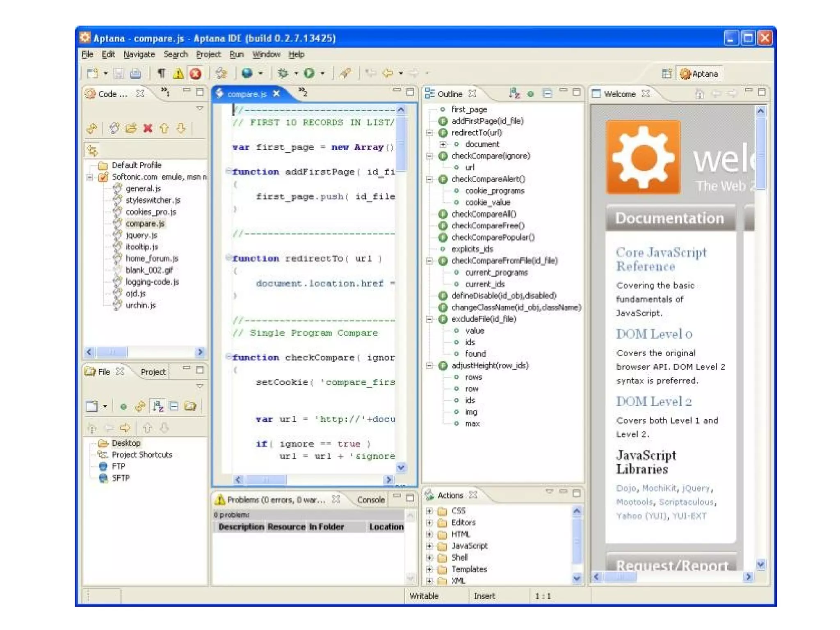This screenshot has width=840, height=630.
Task: Open the Scriptaculous library link
Action: click(686, 502)
